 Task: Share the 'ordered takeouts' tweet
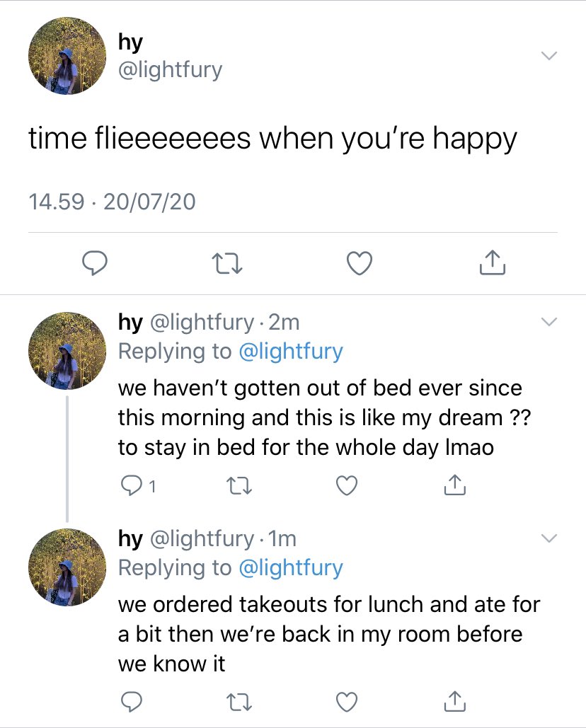pyautogui.click(x=454, y=701)
